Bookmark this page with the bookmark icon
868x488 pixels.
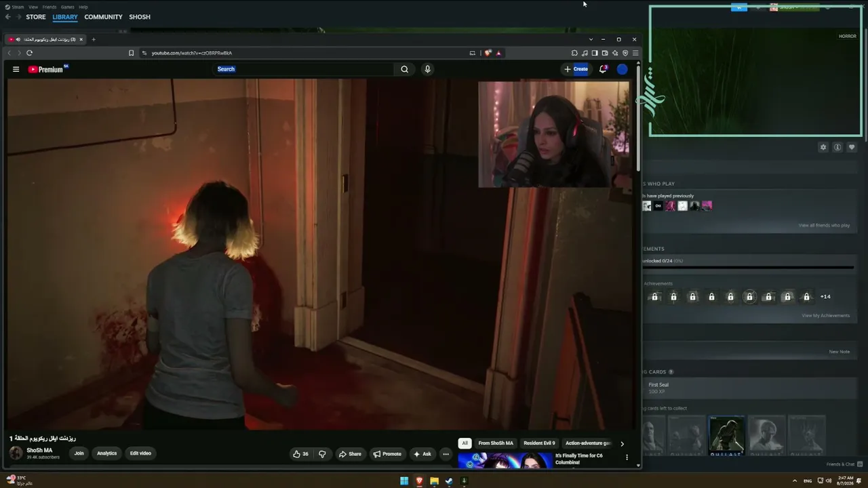click(132, 53)
